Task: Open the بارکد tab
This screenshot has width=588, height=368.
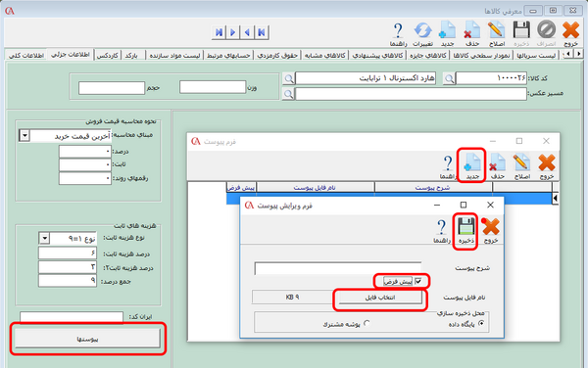Action: pos(131,55)
